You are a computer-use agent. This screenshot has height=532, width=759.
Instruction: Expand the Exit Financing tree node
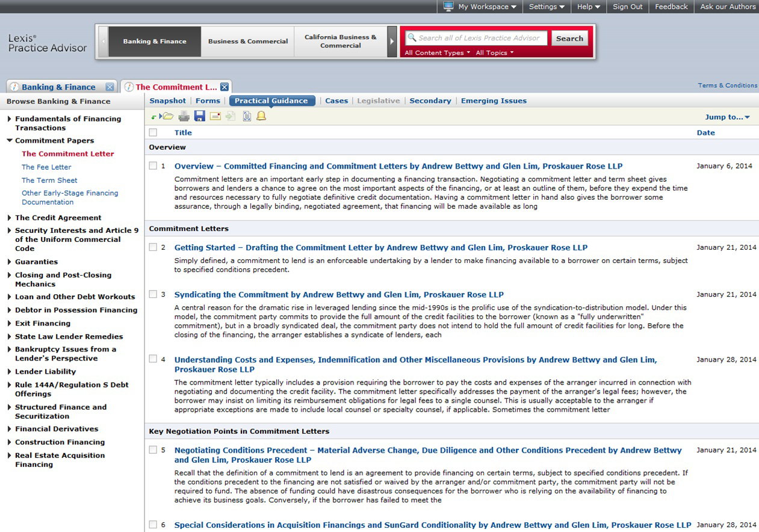click(x=9, y=324)
